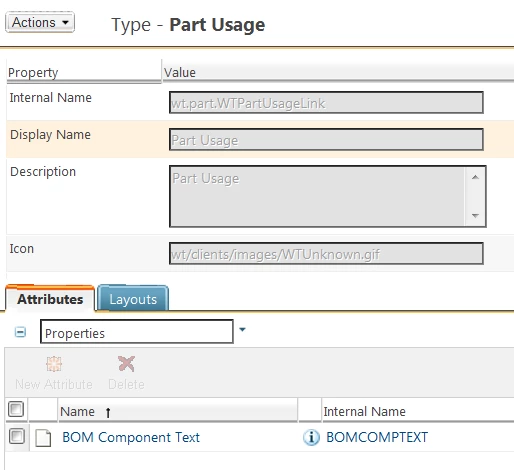Viewport: 514px width, 470px height.
Task: Open the Properties view dropdown arrow
Action: 242,330
